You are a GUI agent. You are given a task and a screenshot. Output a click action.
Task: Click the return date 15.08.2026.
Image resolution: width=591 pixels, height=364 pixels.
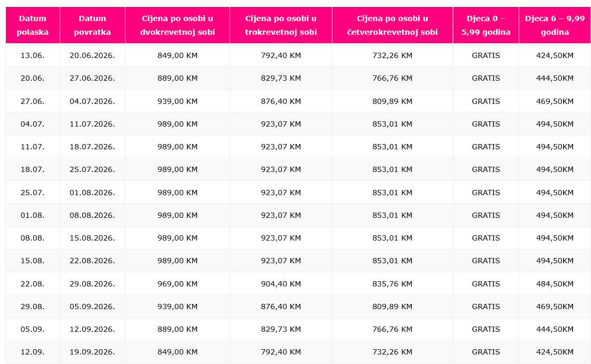point(92,238)
